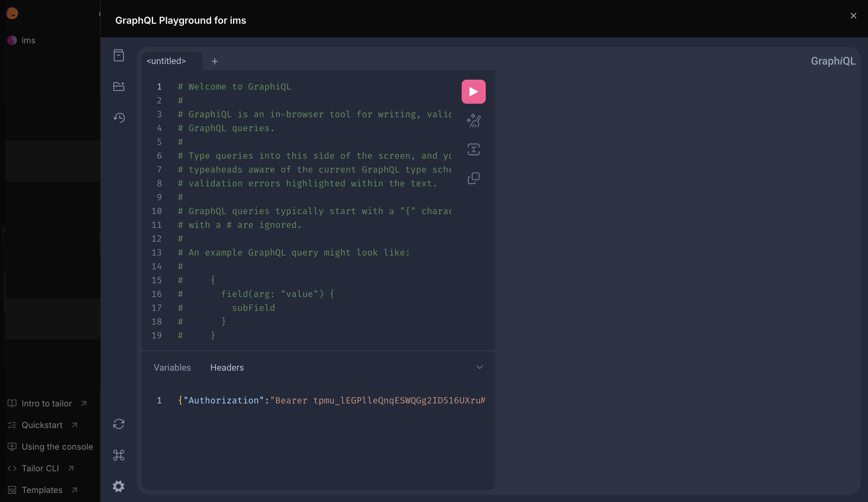The height and width of the screenshot is (502, 868).
Task: Open GraphiQL settings with the gear icon
Action: pyautogui.click(x=119, y=486)
